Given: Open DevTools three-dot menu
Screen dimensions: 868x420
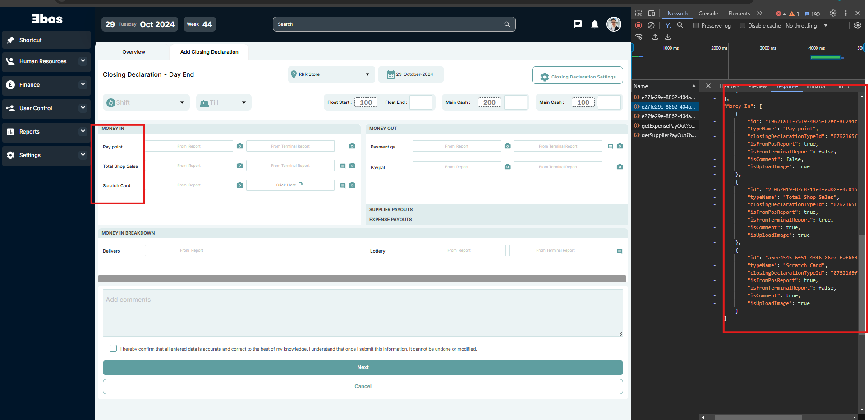Looking at the screenshot, I should pos(846,14).
